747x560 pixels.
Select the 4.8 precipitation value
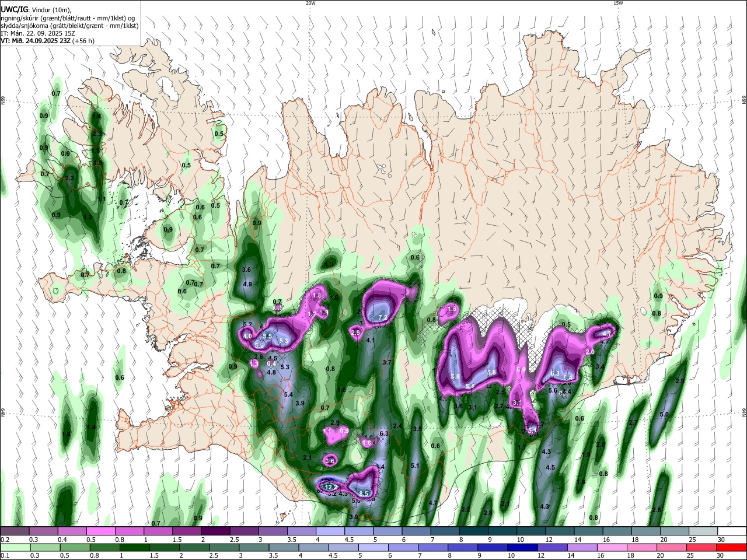coord(271,372)
